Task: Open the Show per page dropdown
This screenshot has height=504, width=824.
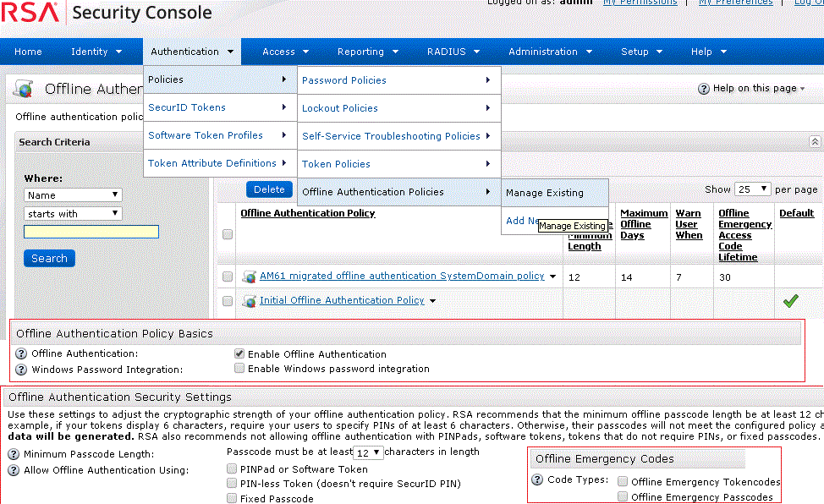Action: 752,189
